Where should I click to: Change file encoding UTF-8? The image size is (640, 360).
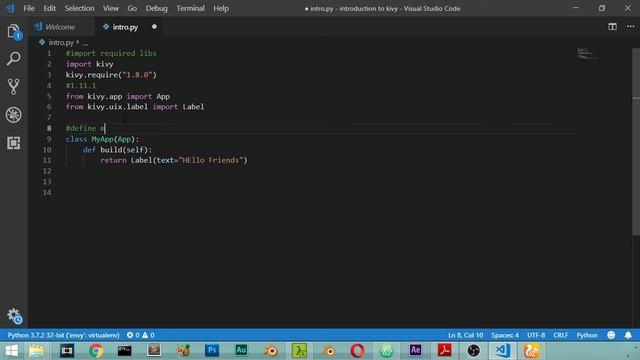coord(536,335)
